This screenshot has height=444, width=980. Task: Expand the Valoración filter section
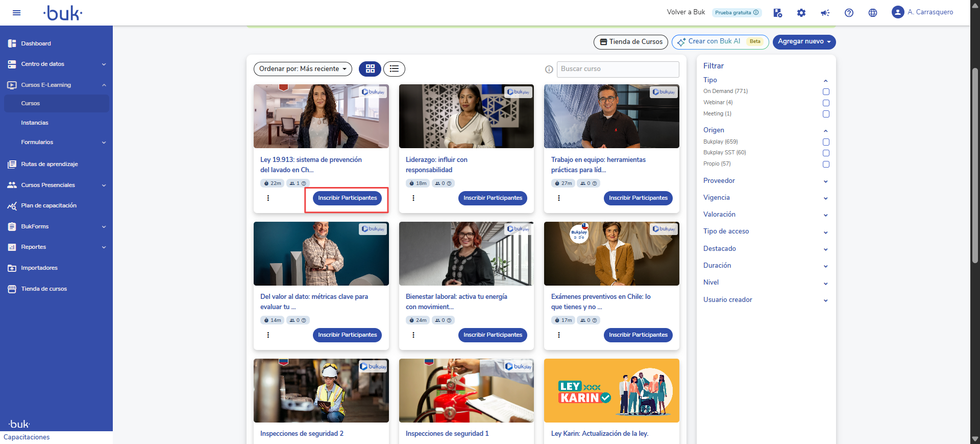pos(825,215)
